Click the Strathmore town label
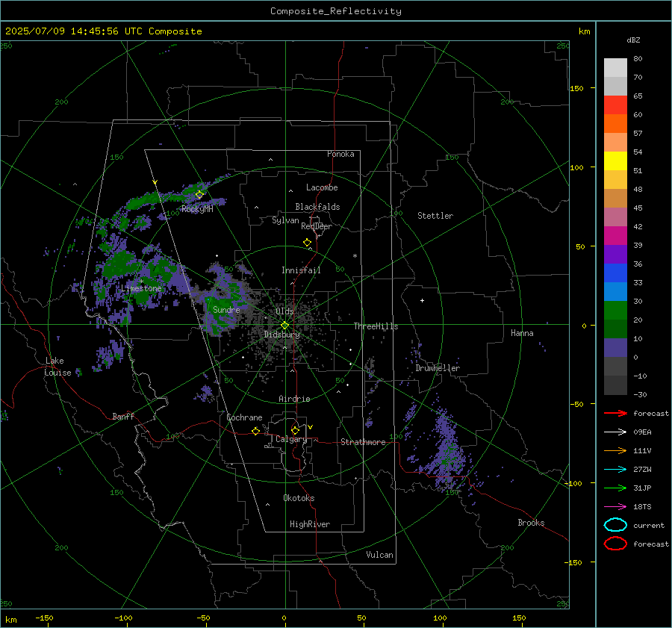The image size is (672, 628). 363,442
